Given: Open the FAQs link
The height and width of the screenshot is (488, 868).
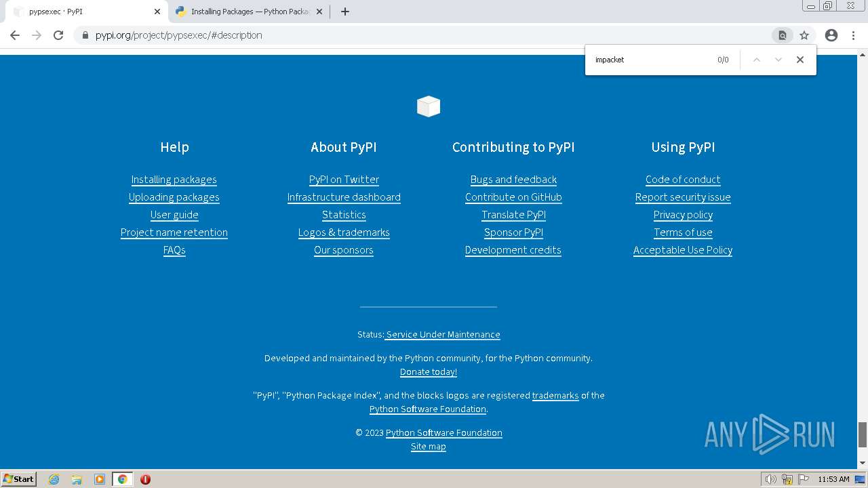Looking at the screenshot, I should [x=174, y=250].
